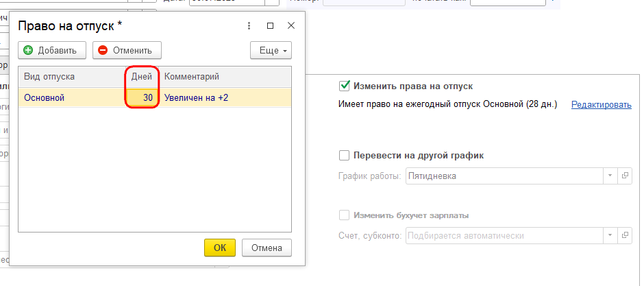Click the Дней column header
Image resolution: width=644 pixels, height=286 pixels.
[142, 76]
